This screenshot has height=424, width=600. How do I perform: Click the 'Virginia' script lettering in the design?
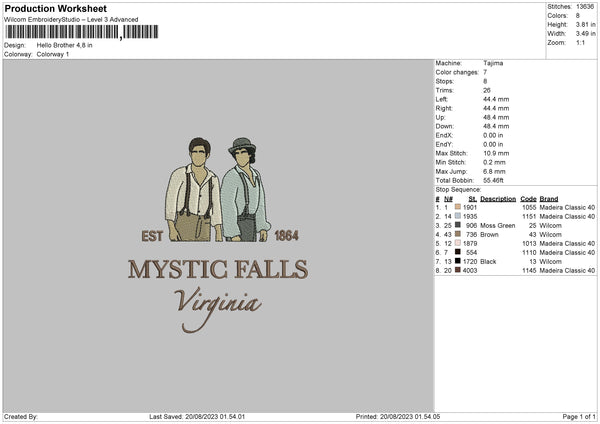[x=218, y=309]
